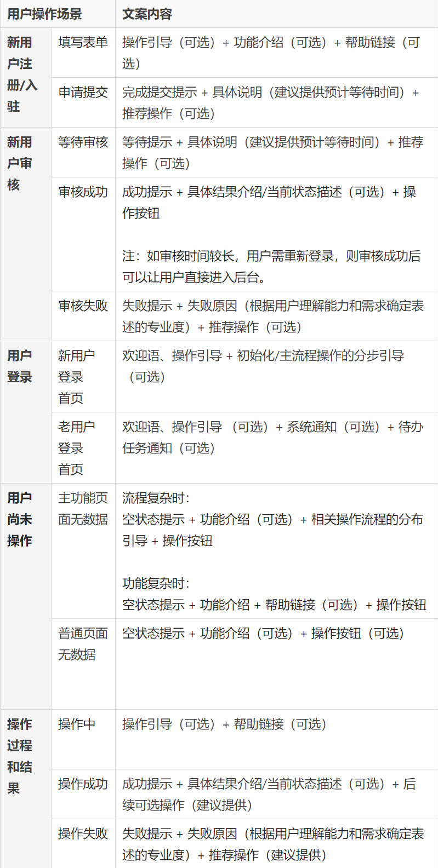Select the 操作中 scenario cell

tap(77, 725)
